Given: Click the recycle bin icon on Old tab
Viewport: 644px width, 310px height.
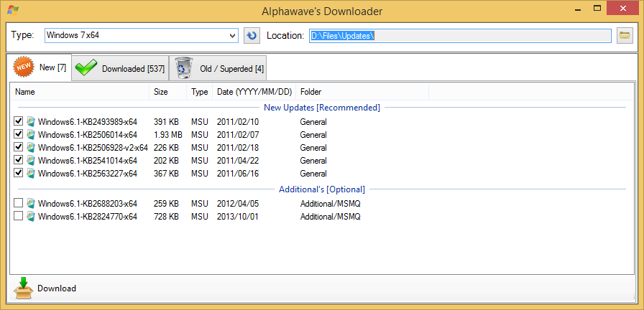Looking at the screenshot, I should pyautogui.click(x=184, y=68).
